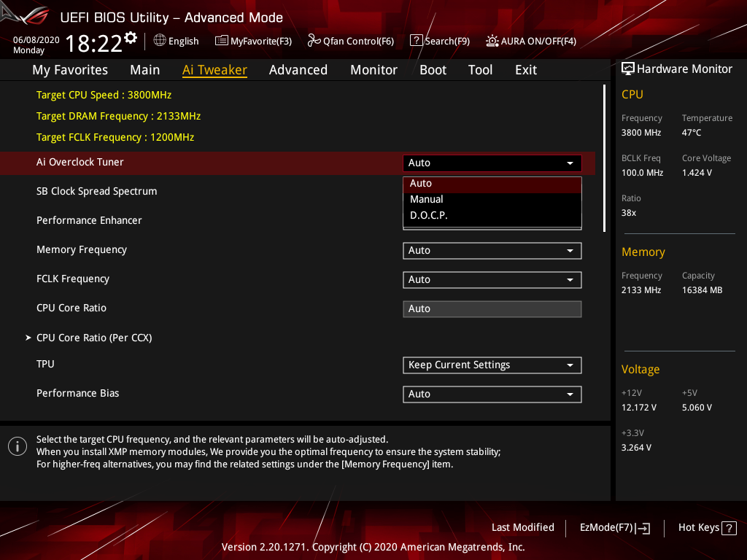This screenshot has width=747, height=560.
Task: Click the settings list scrollbar
Action: click(604, 158)
